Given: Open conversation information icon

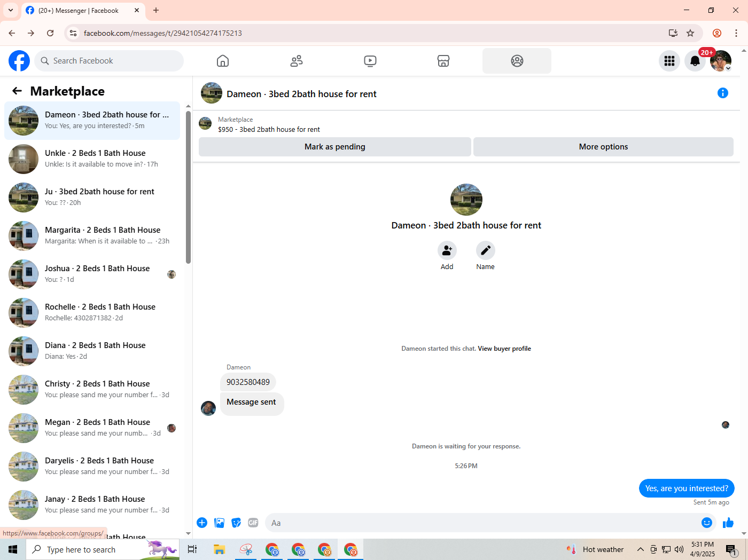Looking at the screenshot, I should point(723,93).
